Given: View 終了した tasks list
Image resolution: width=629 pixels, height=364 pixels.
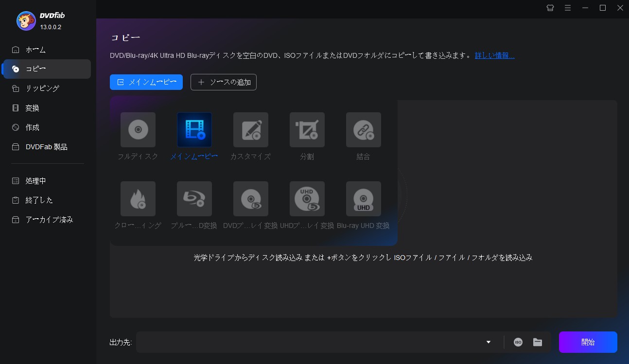Looking at the screenshot, I should tap(47, 200).
